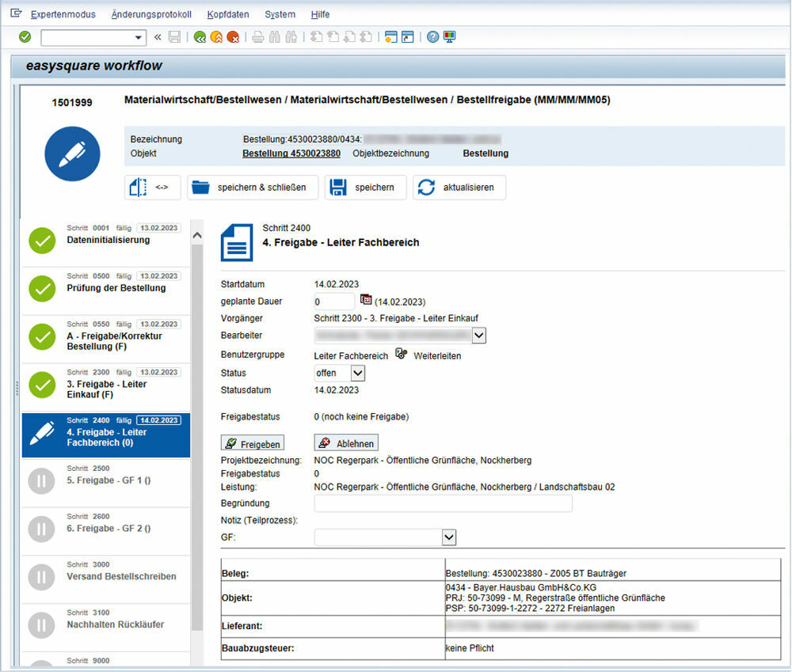Click the green check beside Prüfung der Bestellung
This screenshot has height=672, width=792.
tap(40, 290)
